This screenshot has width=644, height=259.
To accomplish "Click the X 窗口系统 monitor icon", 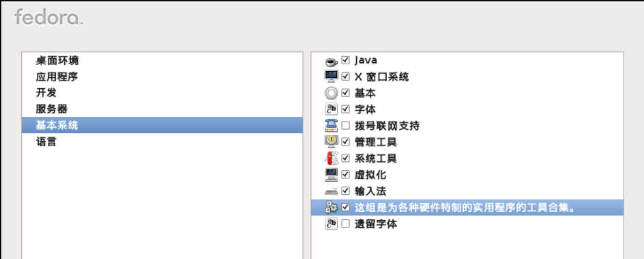I will pyautogui.click(x=331, y=77).
